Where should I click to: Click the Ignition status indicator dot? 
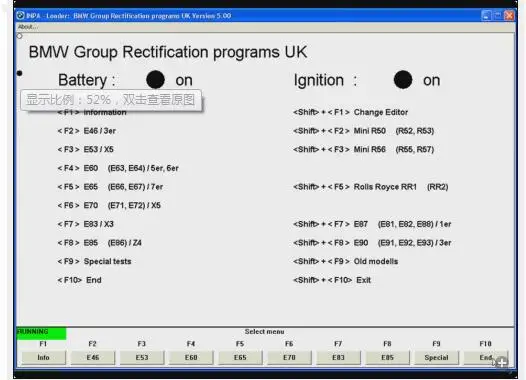tap(403, 80)
